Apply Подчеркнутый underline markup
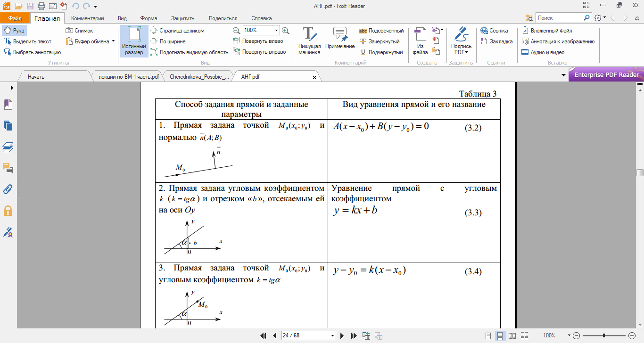644x343 pixels. pyautogui.click(x=381, y=52)
